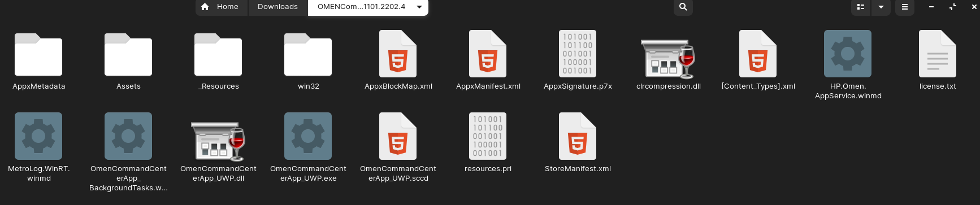The width and height of the screenshot is (980, 205).
Task: Click the 'license.txt' file name
Action: [938, 86]
